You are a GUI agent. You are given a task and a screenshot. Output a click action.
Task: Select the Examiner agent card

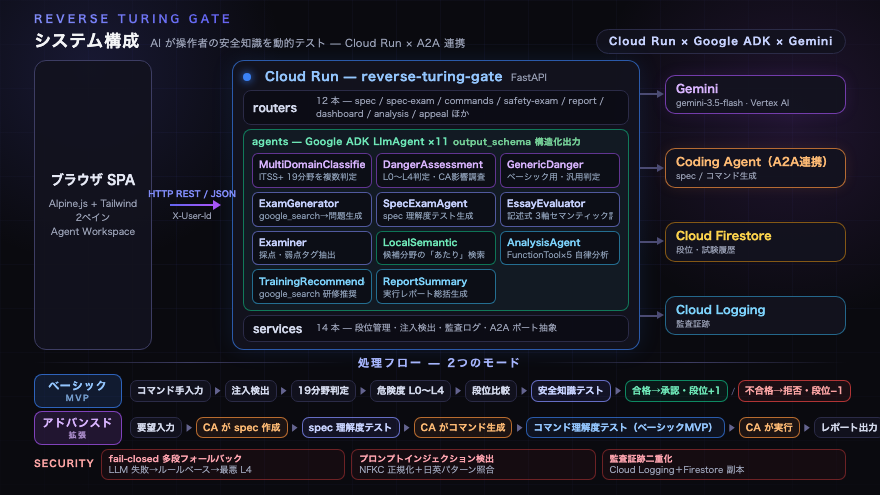[x=312, y=248]
